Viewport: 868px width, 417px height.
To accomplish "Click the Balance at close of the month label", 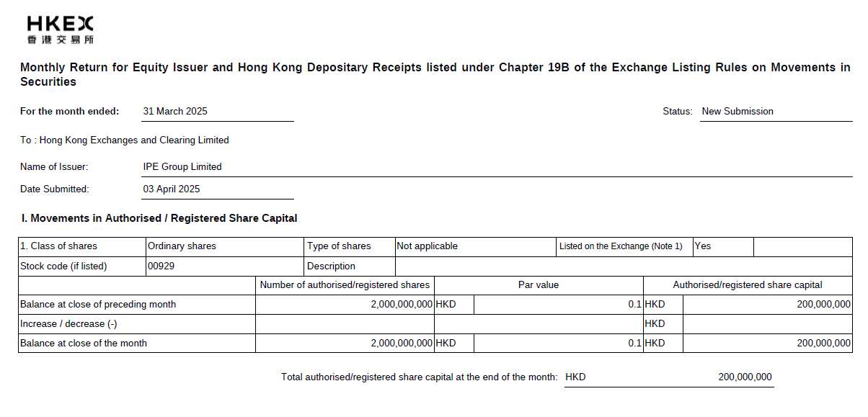I will [84, 344].
